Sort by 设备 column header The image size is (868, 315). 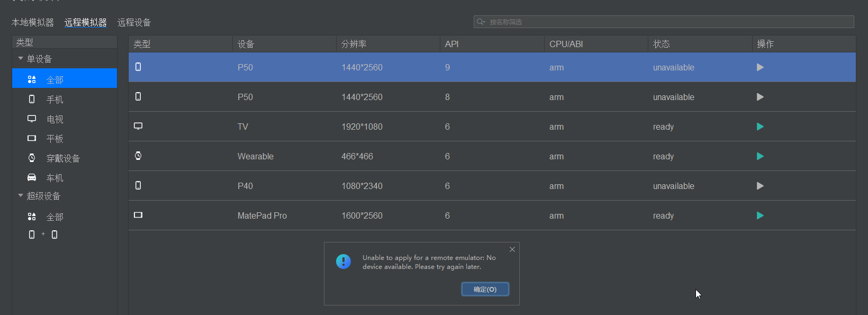click(x=284, y=44)
